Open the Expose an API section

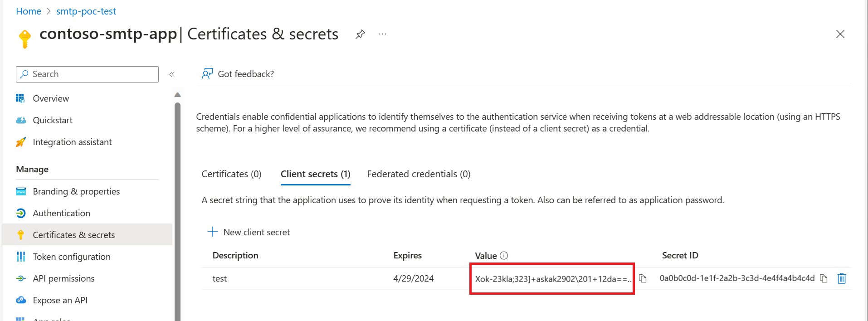(x=59, y=300)
